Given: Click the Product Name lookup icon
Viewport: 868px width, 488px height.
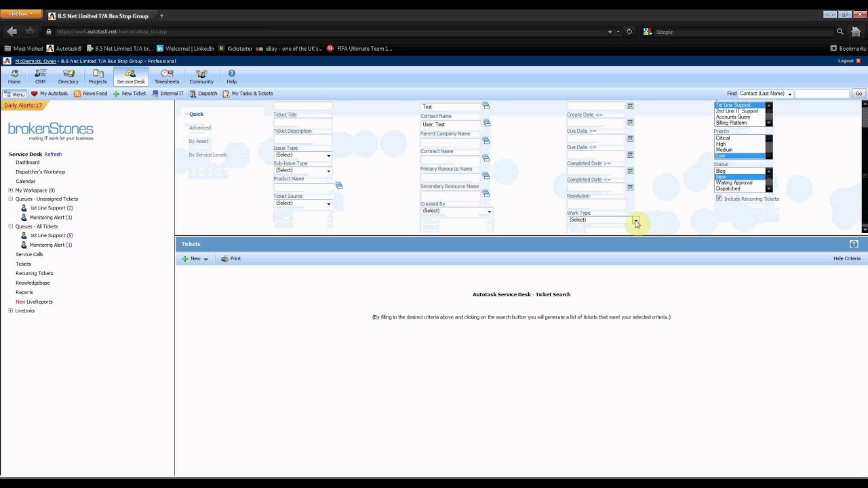Looking at the screenshot, I should tap(339, 186).
